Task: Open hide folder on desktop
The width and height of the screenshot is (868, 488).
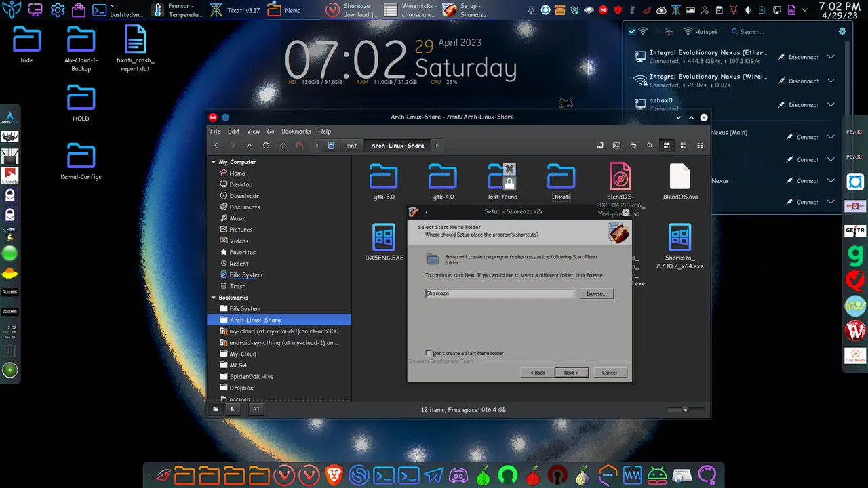Action: pyautogui.click(x=27, y=45)
